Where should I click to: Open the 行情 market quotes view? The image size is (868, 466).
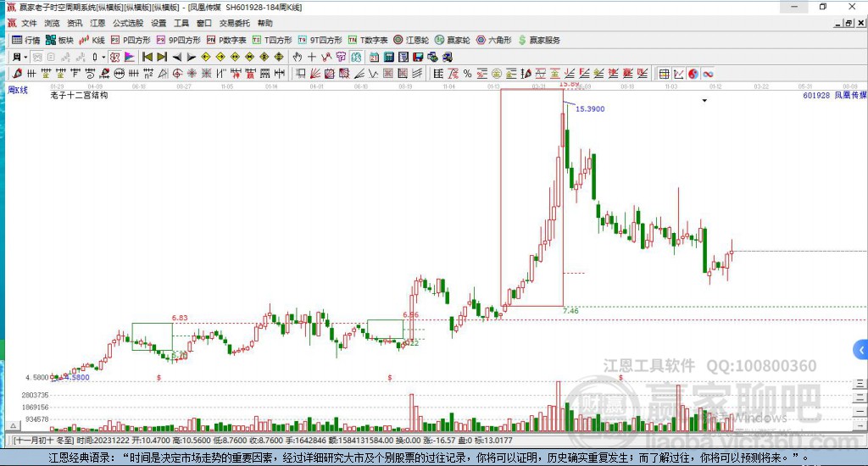tap(26, 40)
